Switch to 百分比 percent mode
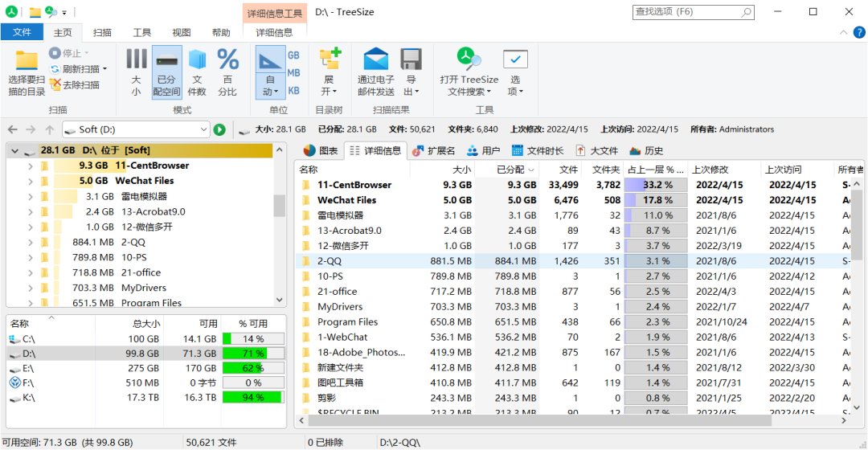 click(x=228, y=59)
